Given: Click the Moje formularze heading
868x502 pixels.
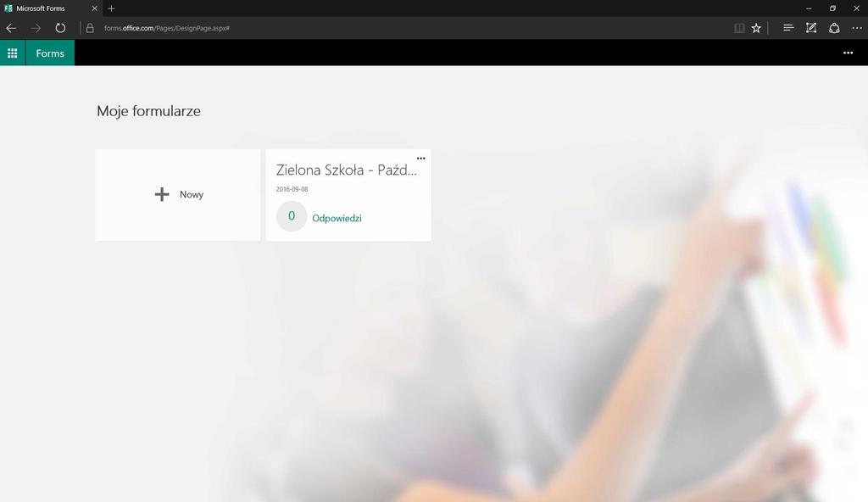Looking at the screenshot, I should pyautogui.click(x=148, y=111).
